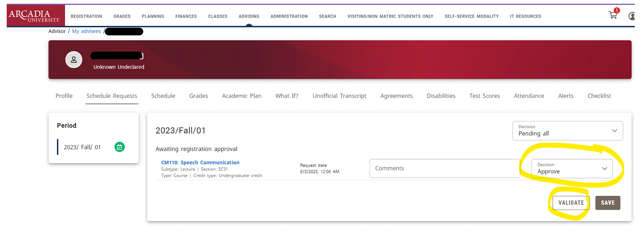The width and height of the screenshot is (644, 237).
Task: Open the My advisees breadcrumb link
Action: (x=86, y=31)
